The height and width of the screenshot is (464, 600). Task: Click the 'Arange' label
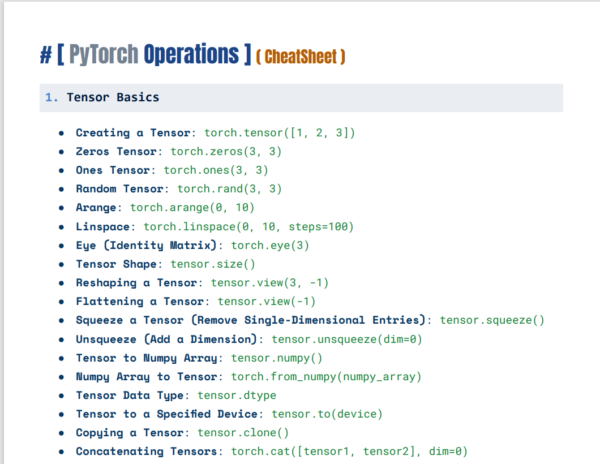pos(96,208)
